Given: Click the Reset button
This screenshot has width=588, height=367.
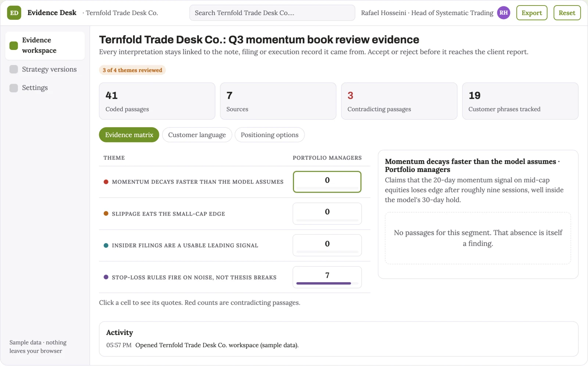Looking at the screenshot, I should point(567,13).
